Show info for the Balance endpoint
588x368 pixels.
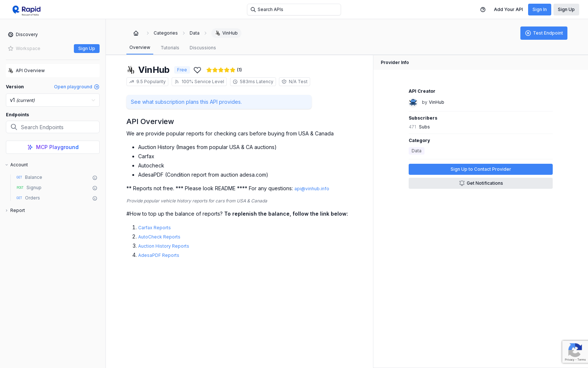(95, 178)
